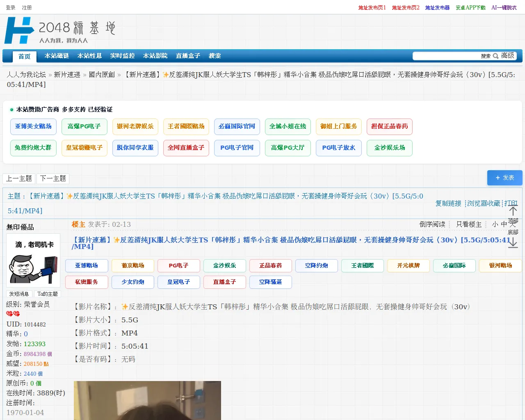Click the 登录 login link
Screen dimensions: 525x420
point(11,7)
